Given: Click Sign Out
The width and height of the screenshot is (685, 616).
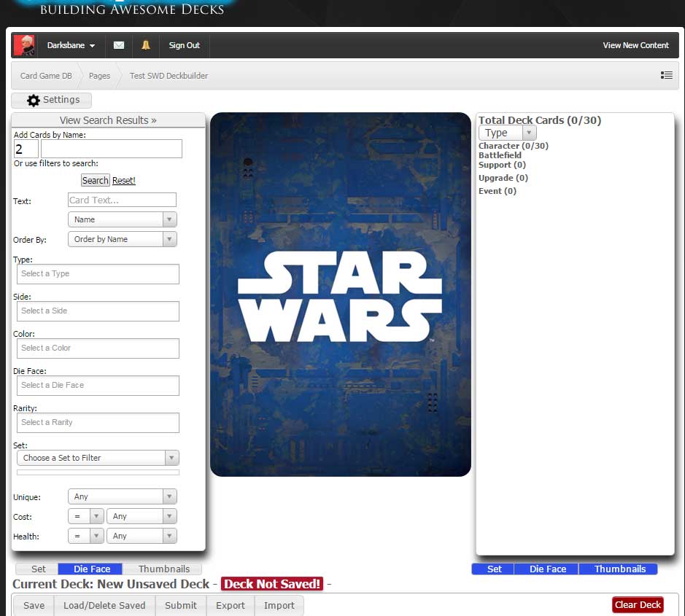Looking at the screenshot, I should (x=185, y=45).
